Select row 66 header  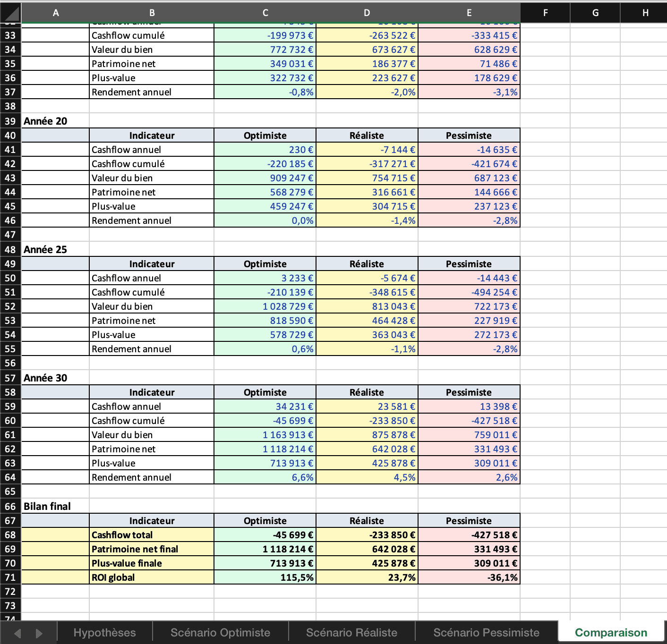(10, 506)
